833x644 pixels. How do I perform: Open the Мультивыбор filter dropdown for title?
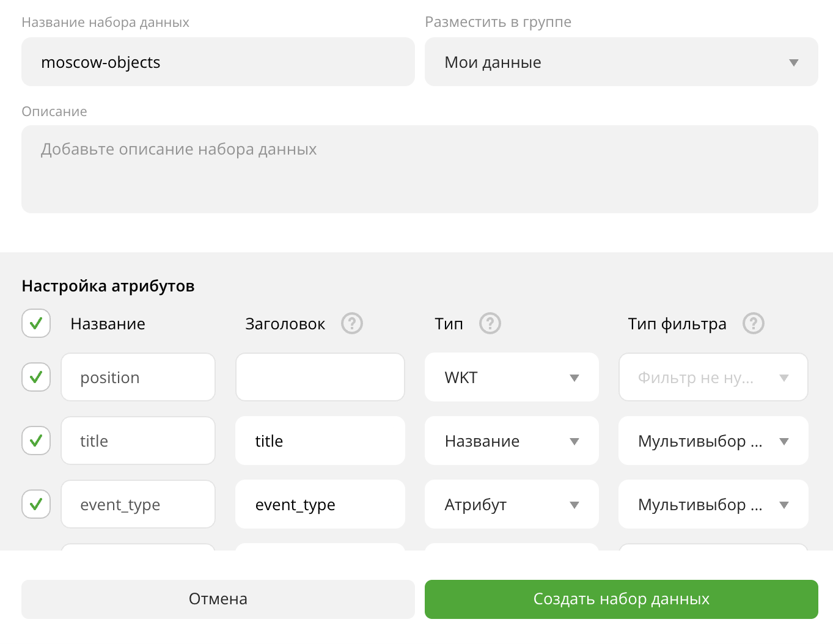pyautogui.click(x=713, y=441)
